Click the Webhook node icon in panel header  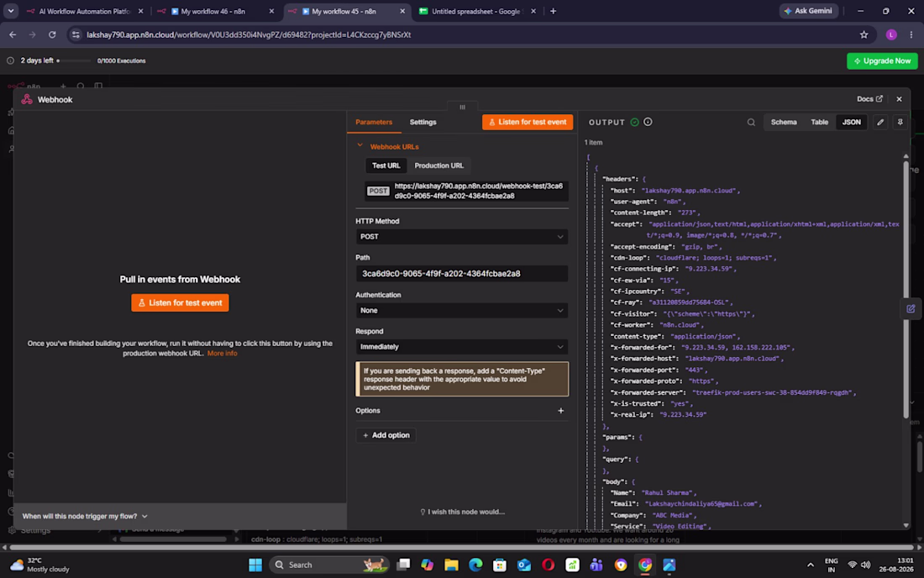27,100
